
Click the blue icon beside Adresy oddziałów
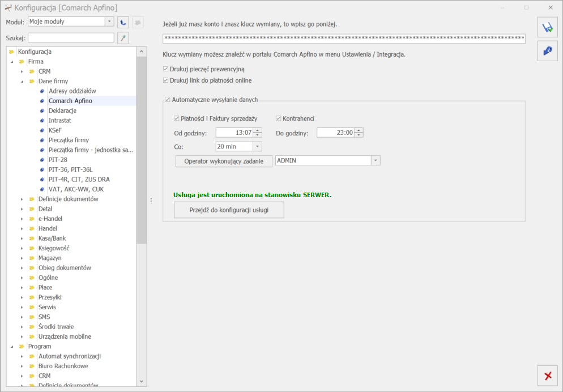tap(42, 91)
